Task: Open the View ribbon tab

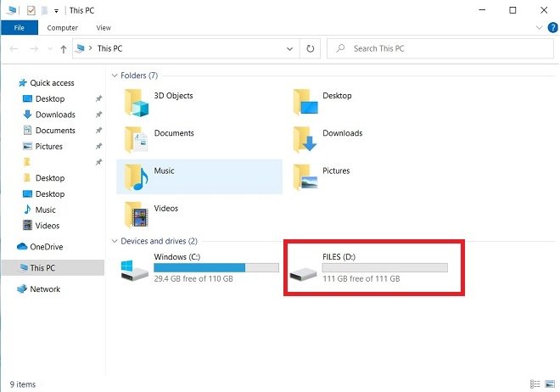Action: click(104, 28)
